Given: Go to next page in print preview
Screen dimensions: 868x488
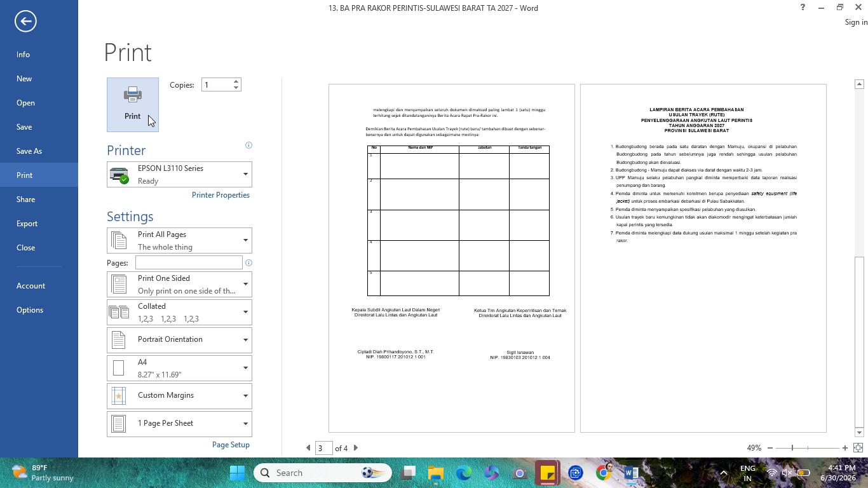Looking at the screenshot, I should [356, 448].
